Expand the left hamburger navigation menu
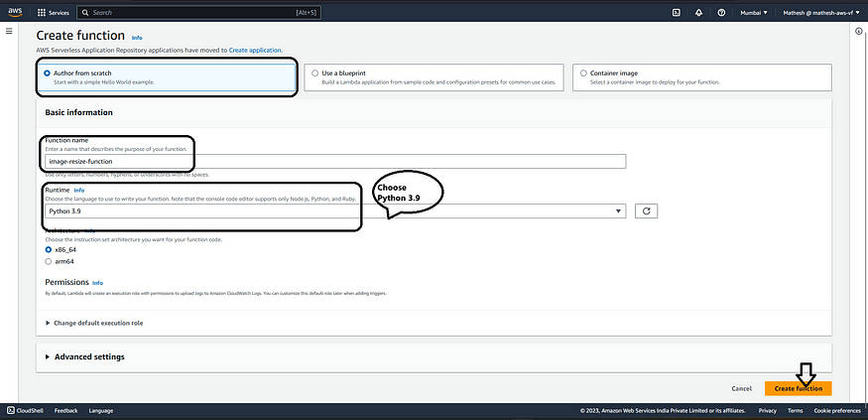The width and height of the screenshot is (868, 420). [x=9, y=31]
